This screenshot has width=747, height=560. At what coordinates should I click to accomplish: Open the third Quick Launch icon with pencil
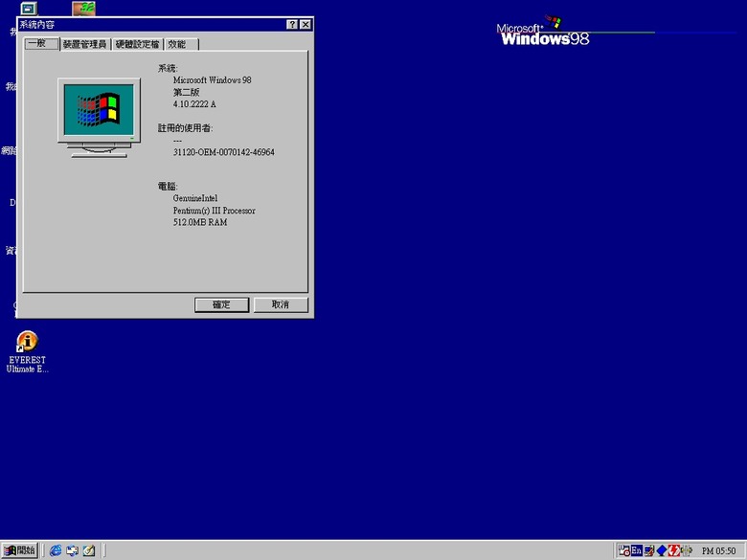point(89,550)
